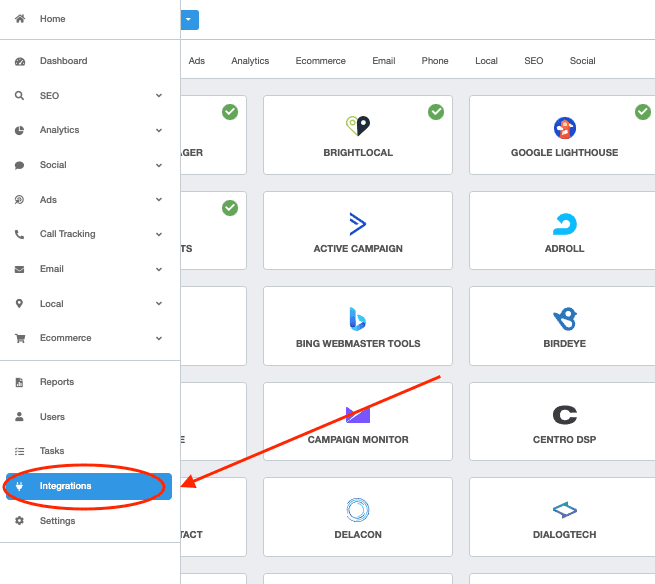Switch to the Analytics filter tab
Viewport: 655px width, 584px height.
pos(250,61)
